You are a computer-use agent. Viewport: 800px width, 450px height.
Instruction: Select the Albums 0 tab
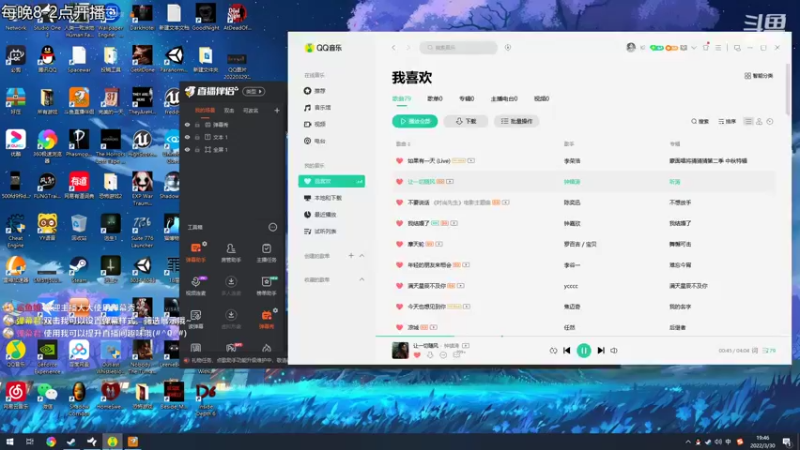[x=466, y=98]
